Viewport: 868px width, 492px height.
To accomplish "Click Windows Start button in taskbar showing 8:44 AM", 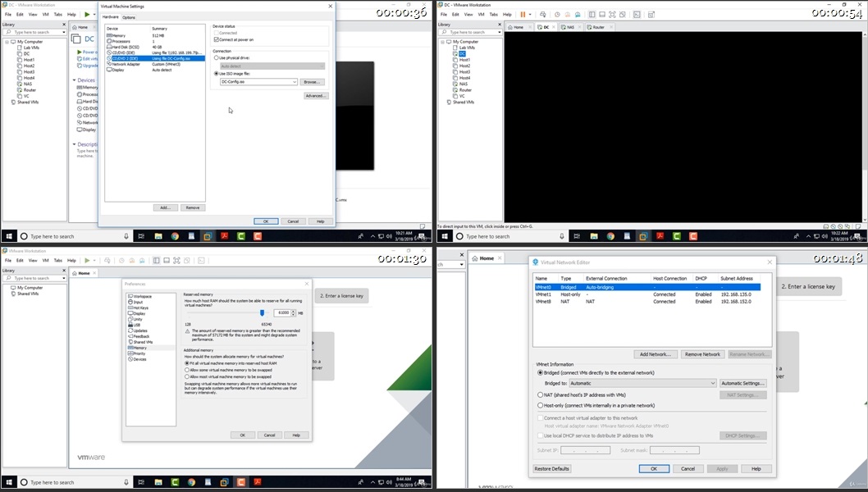I will point(9,482).
